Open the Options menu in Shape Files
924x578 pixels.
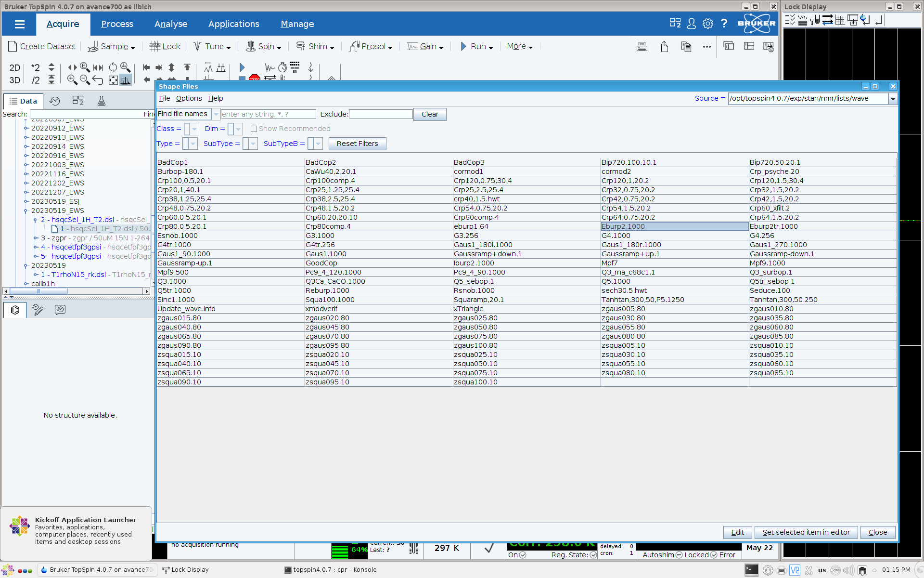(x=189, y=98)
